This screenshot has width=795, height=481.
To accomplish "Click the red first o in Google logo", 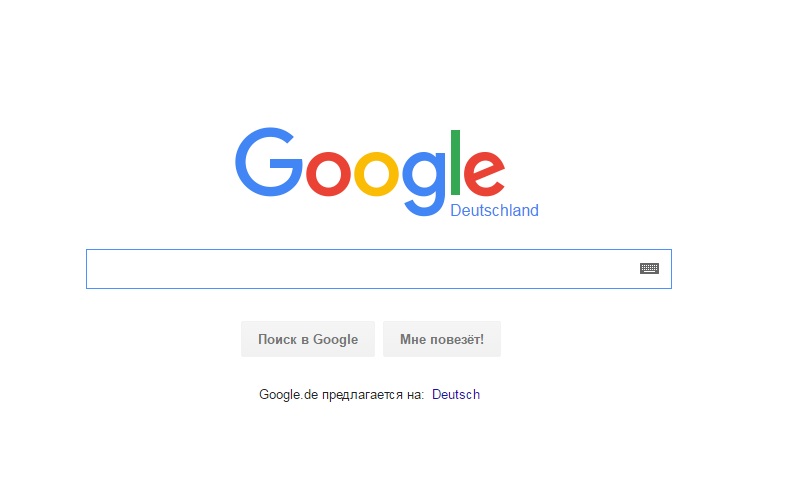I will [x=328, y=174].
